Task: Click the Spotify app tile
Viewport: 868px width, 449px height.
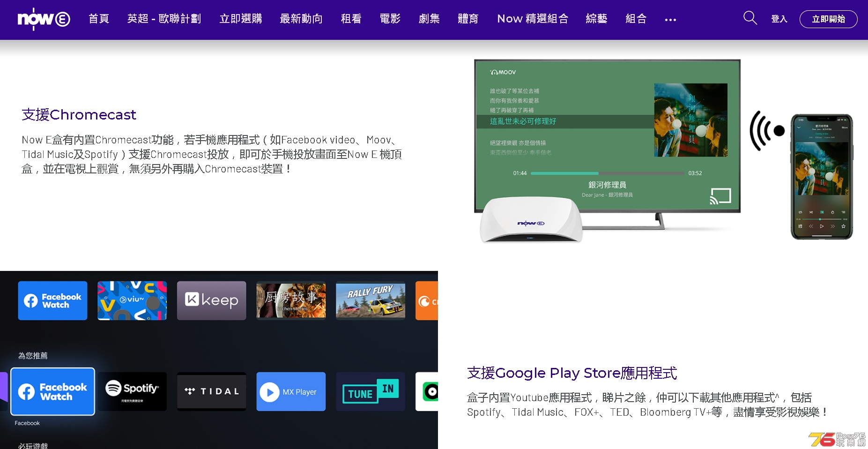Action: 132,391
